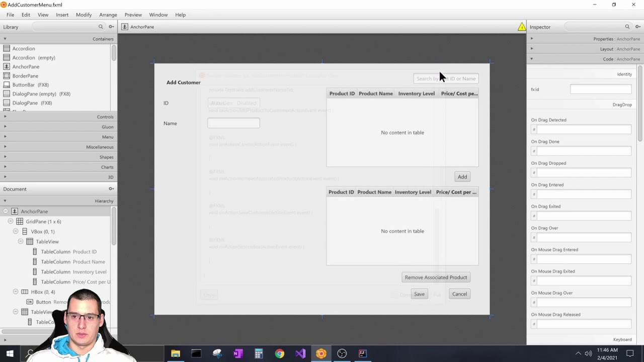Open OneNote from the taskbar
This screenshot has width=644, height=362.
click(x=237, y=353)
